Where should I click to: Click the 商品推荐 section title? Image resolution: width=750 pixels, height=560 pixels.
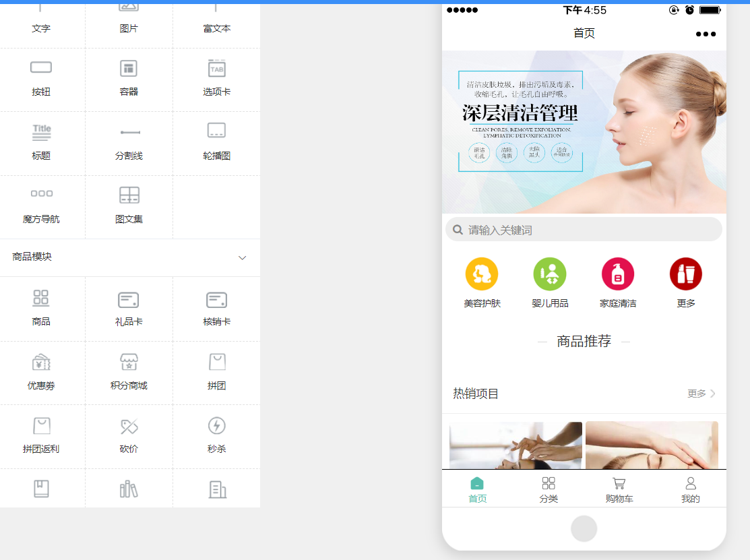(x=584, y=341)
